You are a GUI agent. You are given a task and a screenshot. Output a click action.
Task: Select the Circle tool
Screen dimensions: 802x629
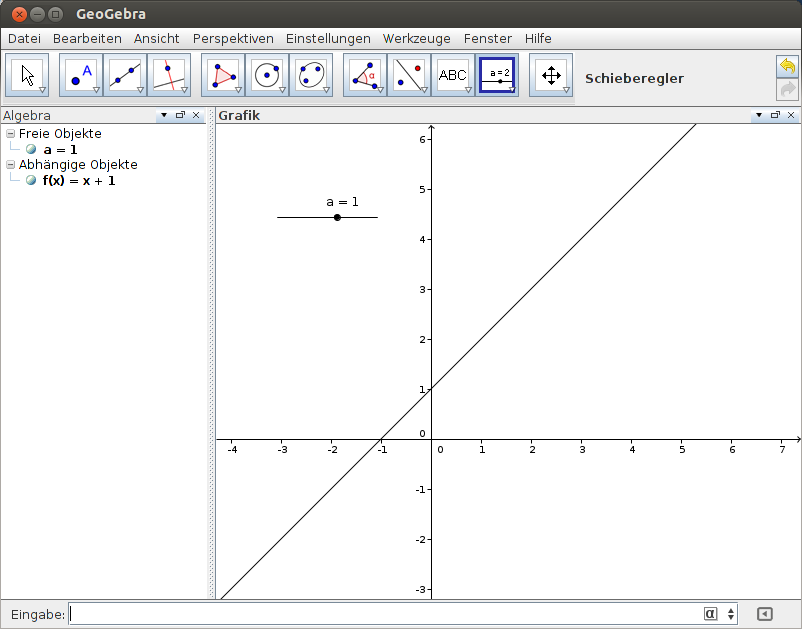[267, 74]
